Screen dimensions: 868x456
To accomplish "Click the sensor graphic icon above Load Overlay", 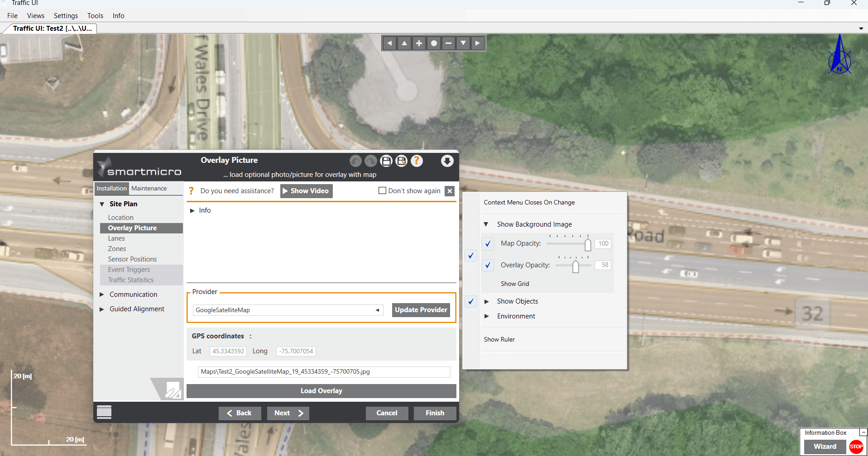I will [x=173, y=389].
